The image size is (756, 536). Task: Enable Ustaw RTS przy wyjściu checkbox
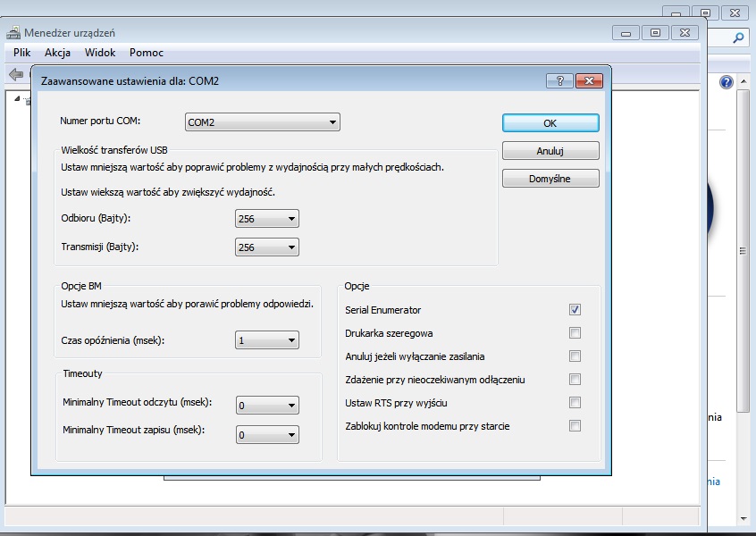[x=575, y=402]
